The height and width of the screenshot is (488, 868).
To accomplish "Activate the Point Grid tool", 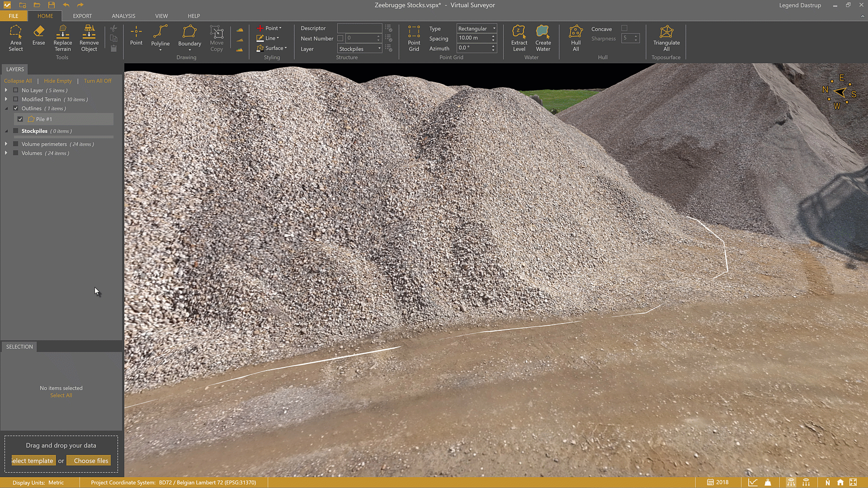I will [x=414, y=38].
